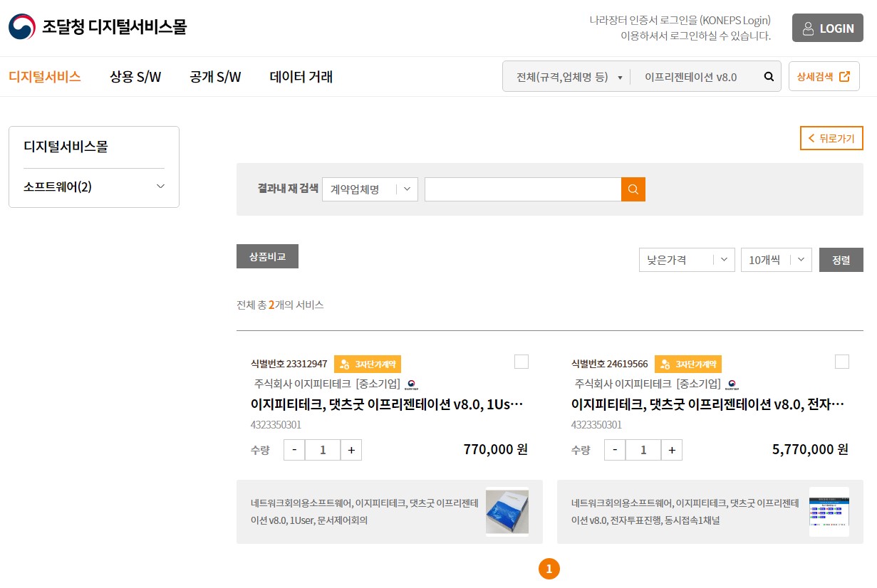Screen dimensions: 877x588
Task: Click the blue box thumbnail of the 1User product
Action: coord(507,512)
